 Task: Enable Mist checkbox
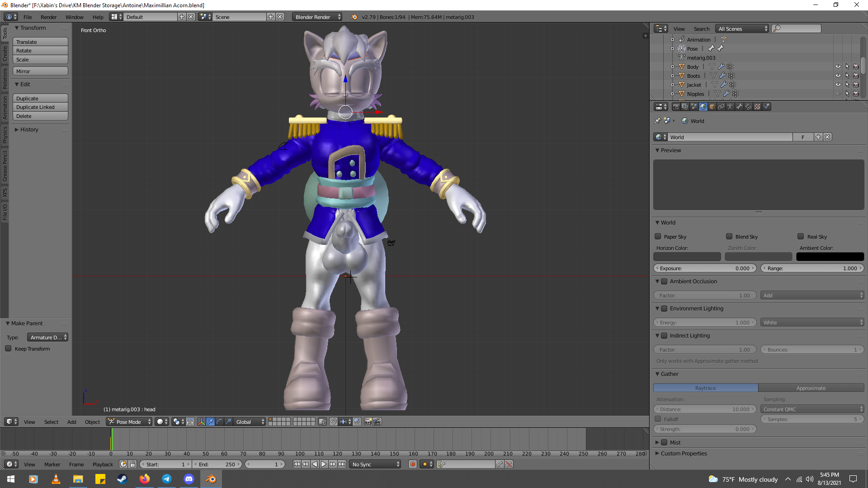[x=664, y=442]
